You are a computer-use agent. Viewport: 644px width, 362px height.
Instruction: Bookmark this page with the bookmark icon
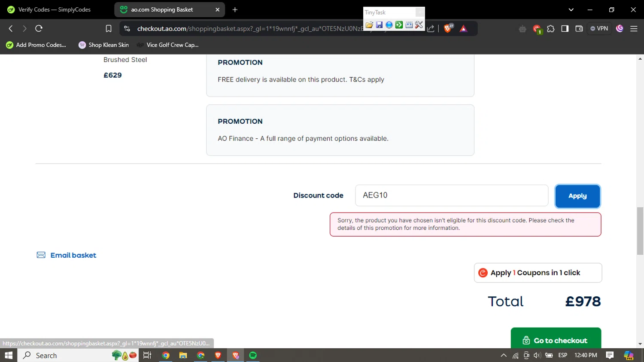click(109, 28)
